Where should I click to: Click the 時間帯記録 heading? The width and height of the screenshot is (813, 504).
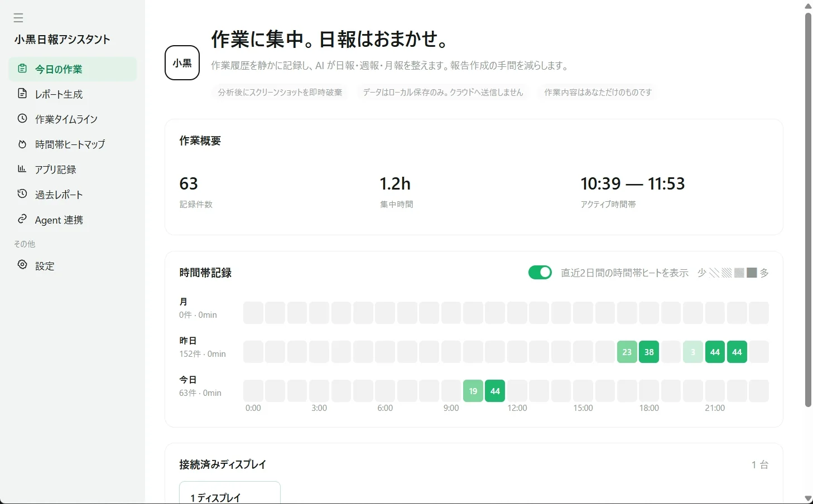coord(205,273)
